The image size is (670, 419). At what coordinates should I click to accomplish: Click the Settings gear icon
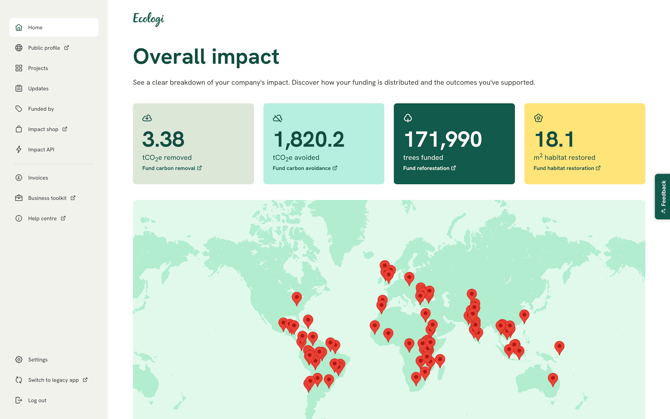pyautogui.click(x=19, y=360)
